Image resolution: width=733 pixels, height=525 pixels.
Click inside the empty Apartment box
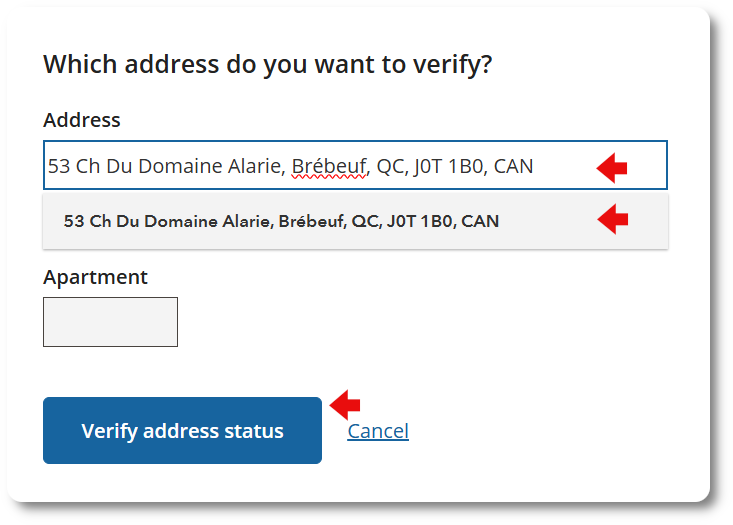tap(110, 322)
